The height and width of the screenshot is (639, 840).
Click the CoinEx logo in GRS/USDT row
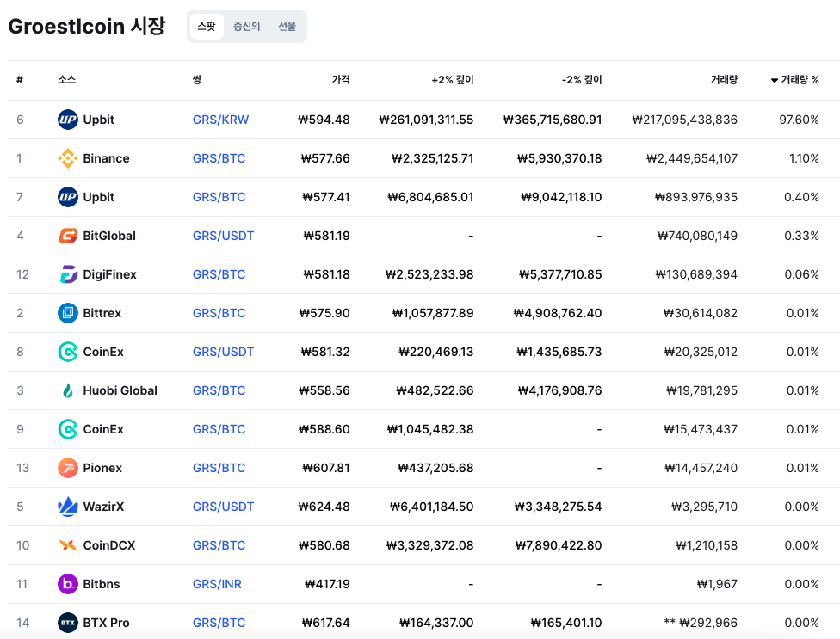click(x=67, y=352)
